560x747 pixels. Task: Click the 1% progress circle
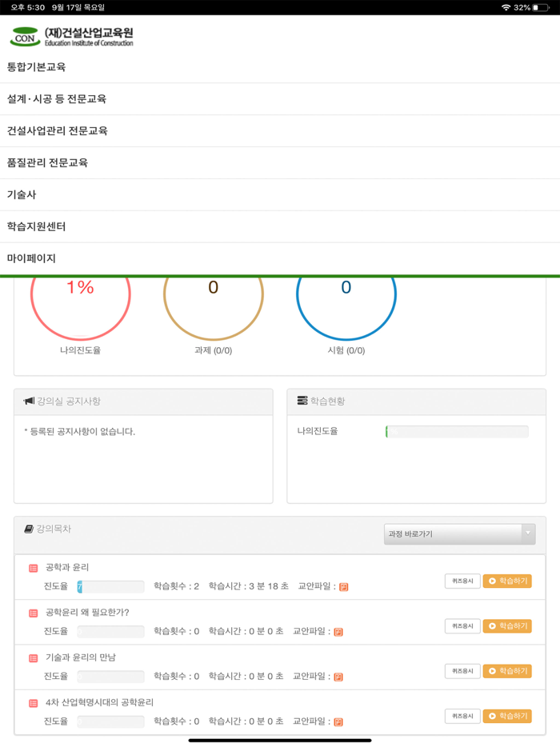tap(81, 308)
